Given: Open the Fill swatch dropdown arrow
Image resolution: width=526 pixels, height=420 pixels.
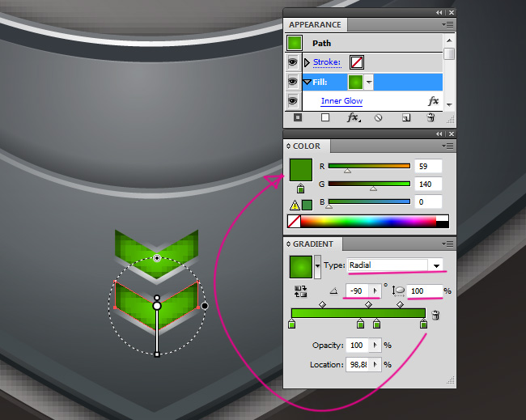Looking at the screenshot, I should point(369,82).
